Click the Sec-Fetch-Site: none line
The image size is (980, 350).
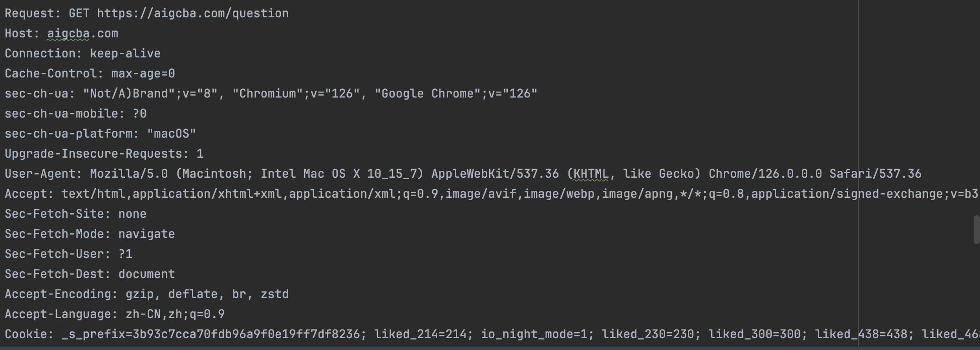[76, 214]
